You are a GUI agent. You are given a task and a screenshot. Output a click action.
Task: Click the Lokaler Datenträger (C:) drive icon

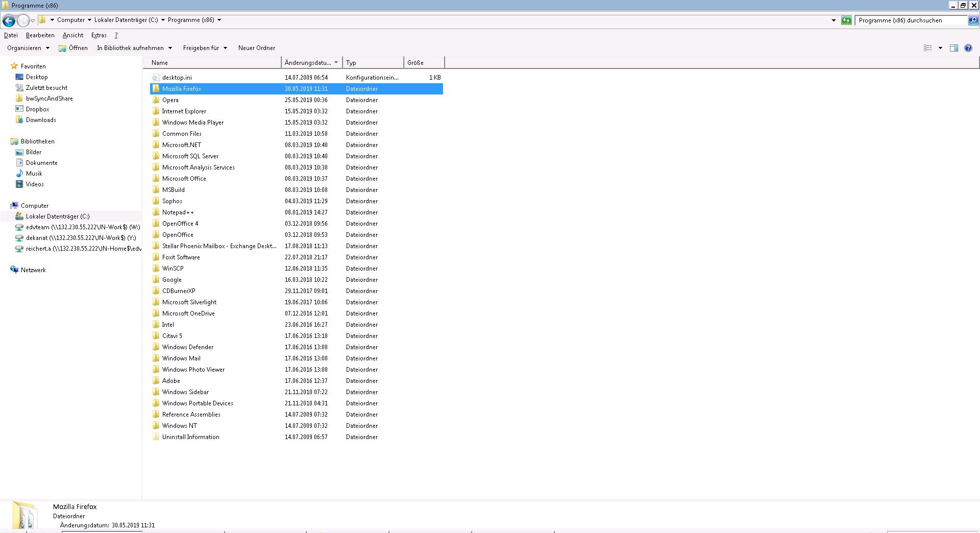pyautogui.click(x=19, y=216)
